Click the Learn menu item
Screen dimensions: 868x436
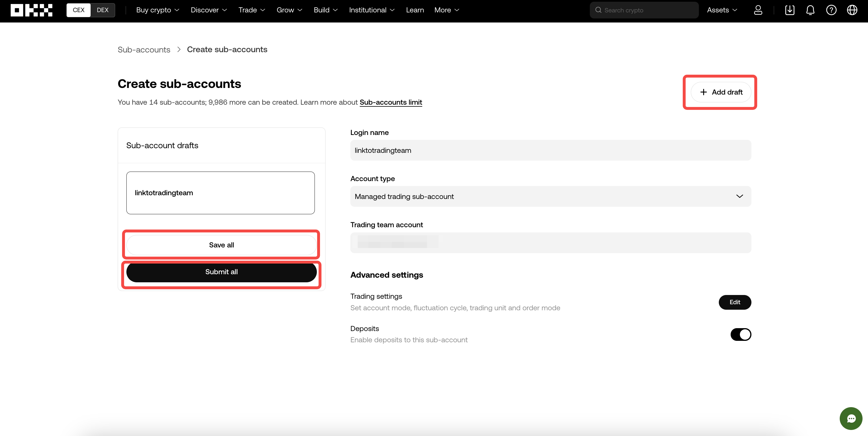(415, 10)
